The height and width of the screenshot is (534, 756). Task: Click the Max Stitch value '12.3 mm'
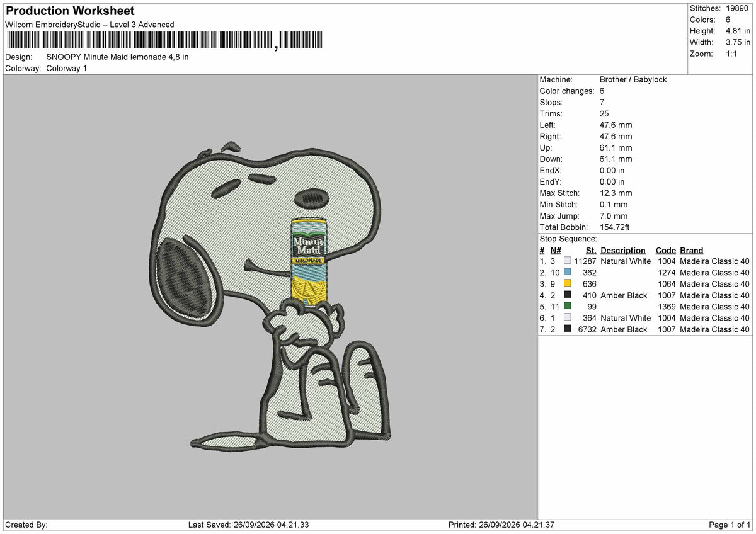[616, 193]
